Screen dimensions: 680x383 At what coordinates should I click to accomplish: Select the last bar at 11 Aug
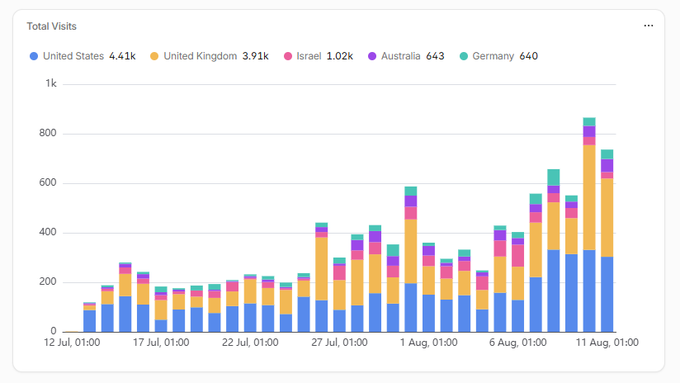(x=607, y=241)
